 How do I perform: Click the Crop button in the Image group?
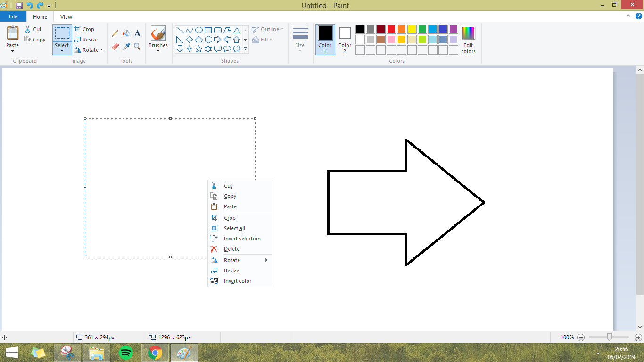pyautogui.click(x=86, y=29)
